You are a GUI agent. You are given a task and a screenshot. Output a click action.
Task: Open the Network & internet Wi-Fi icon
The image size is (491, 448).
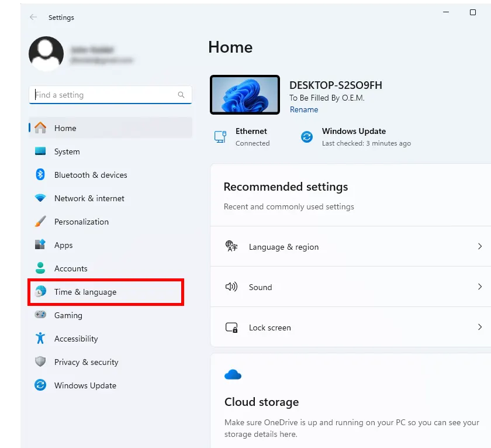[x=40, y=198]
